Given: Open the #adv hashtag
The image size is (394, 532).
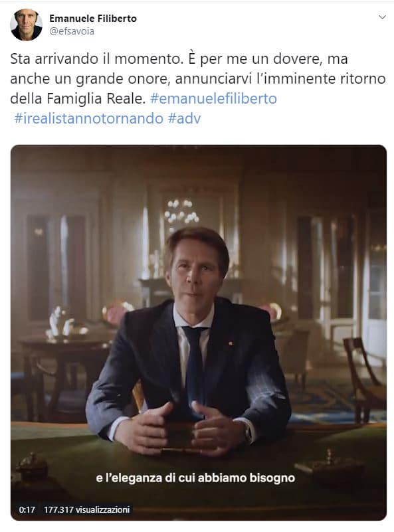Looking at the screenshot, I should click(184, 118).
